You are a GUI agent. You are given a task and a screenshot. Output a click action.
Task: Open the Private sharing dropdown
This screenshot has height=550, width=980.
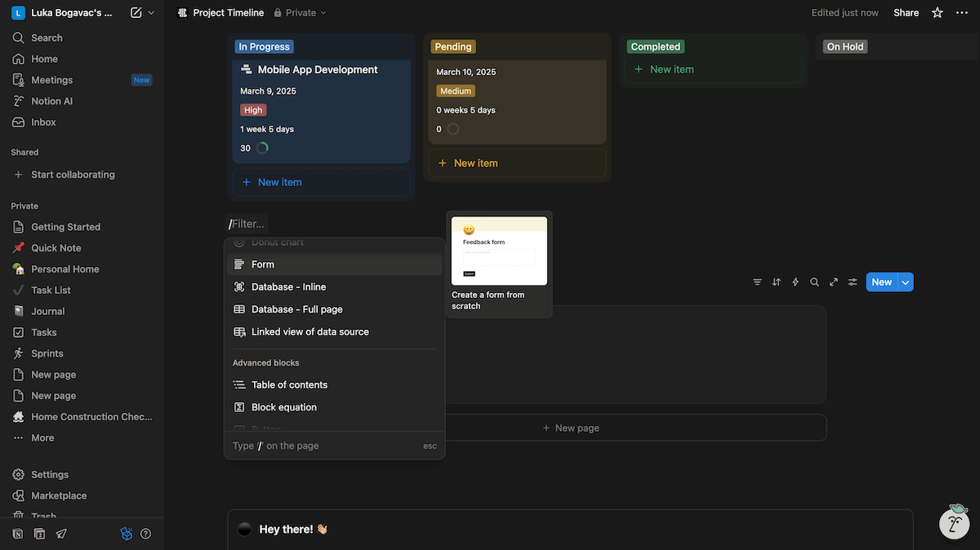(300, 13)
